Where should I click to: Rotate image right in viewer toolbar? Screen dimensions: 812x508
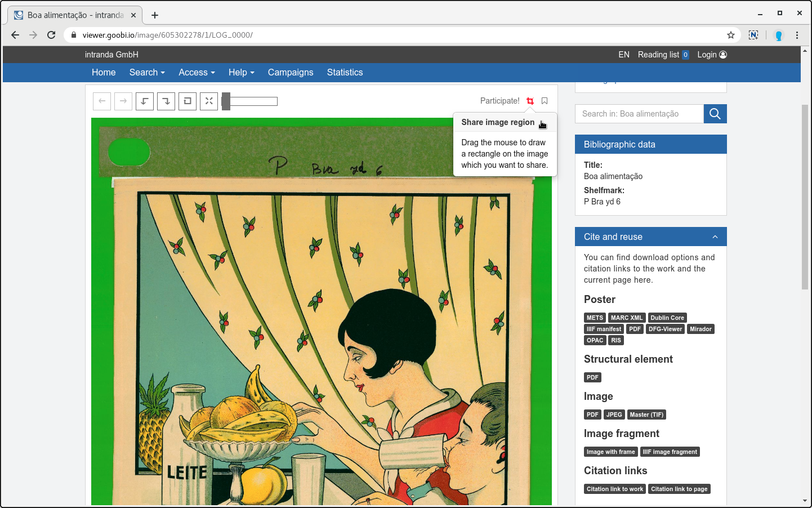coord(166,101)
